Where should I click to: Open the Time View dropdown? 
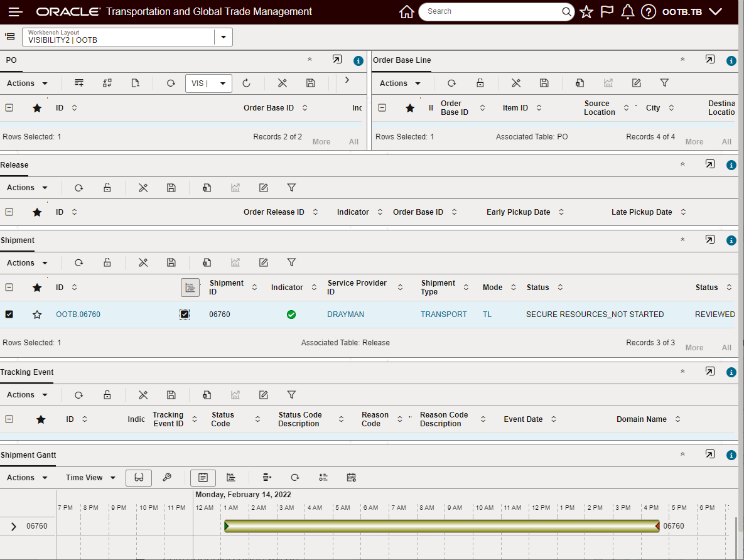tap(90, 478)
